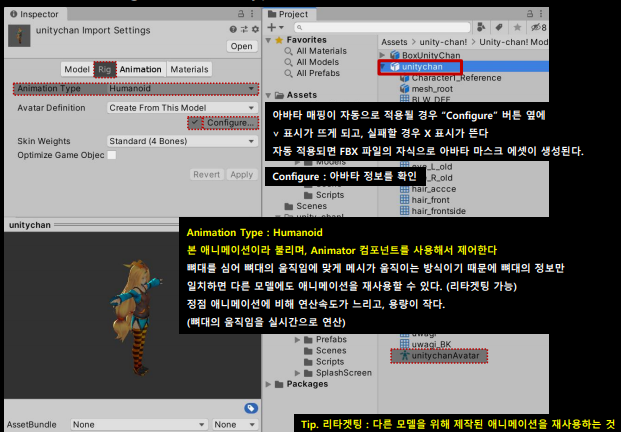This screenshot has width=621, height=432.
Task: Collapse the Assets folder tree
Action: 269,95
